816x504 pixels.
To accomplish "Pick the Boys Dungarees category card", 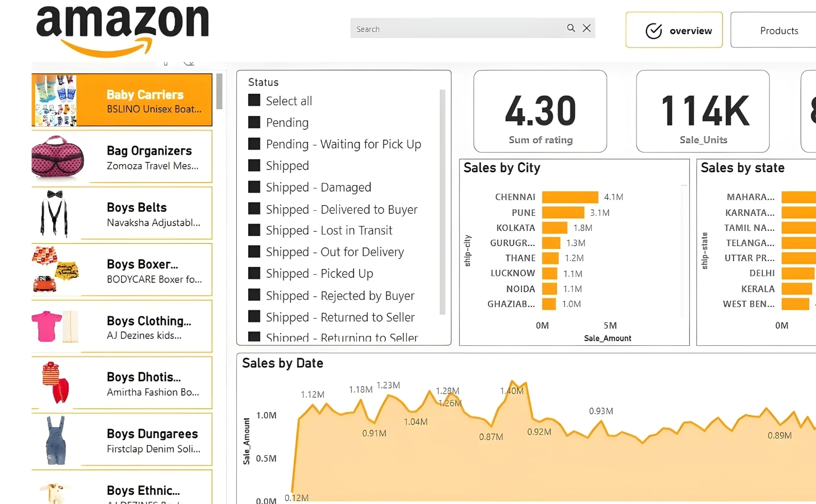I will click(122, 440).
